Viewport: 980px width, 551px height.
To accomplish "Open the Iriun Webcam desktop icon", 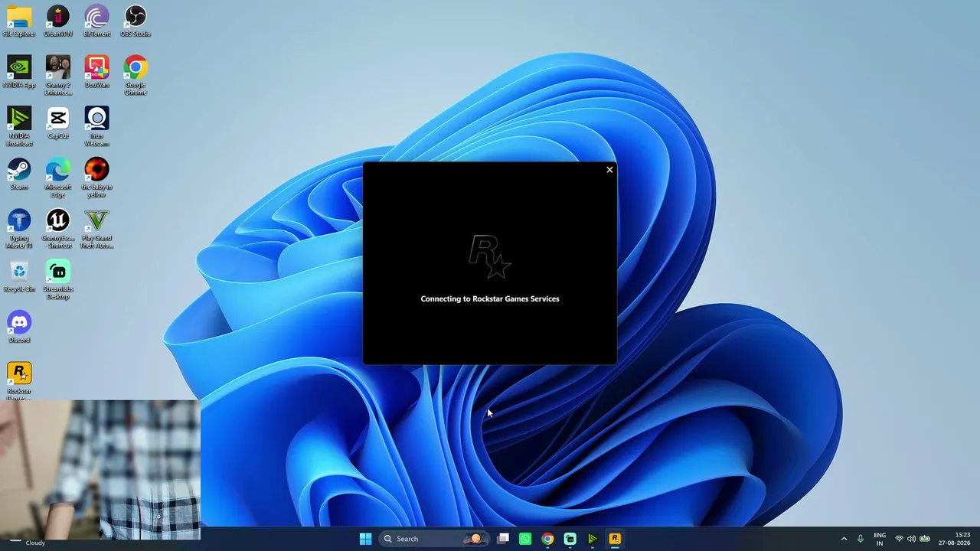I will (x=96, y=127).
